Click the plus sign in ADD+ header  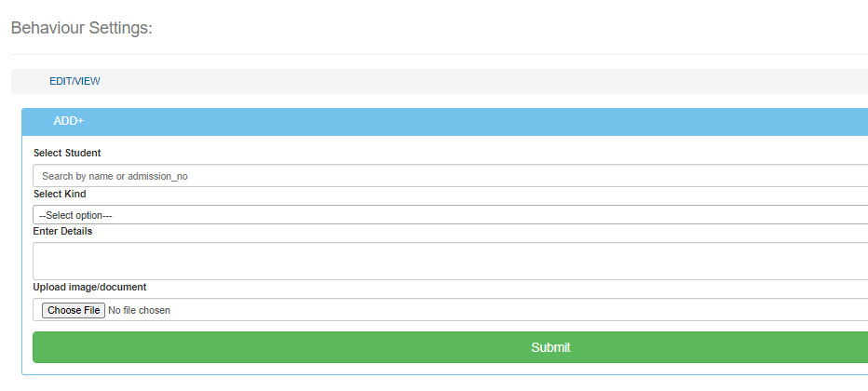pos(81,121)
